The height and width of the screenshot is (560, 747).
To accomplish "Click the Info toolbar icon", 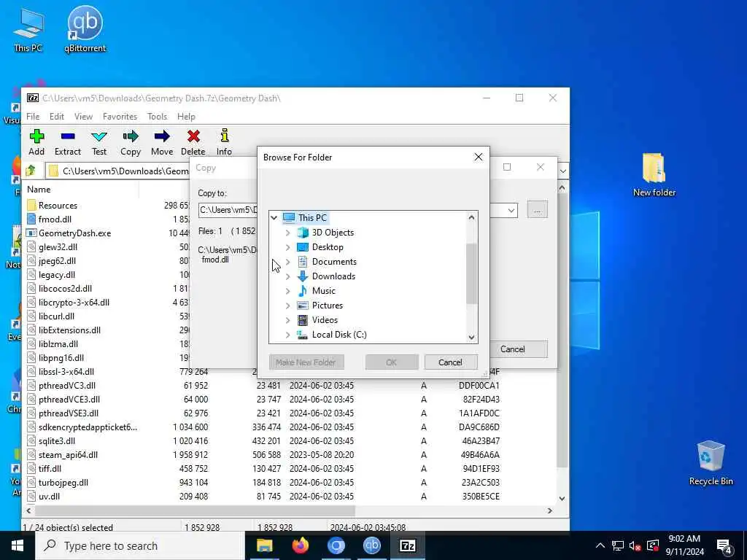I will (225, 136).
